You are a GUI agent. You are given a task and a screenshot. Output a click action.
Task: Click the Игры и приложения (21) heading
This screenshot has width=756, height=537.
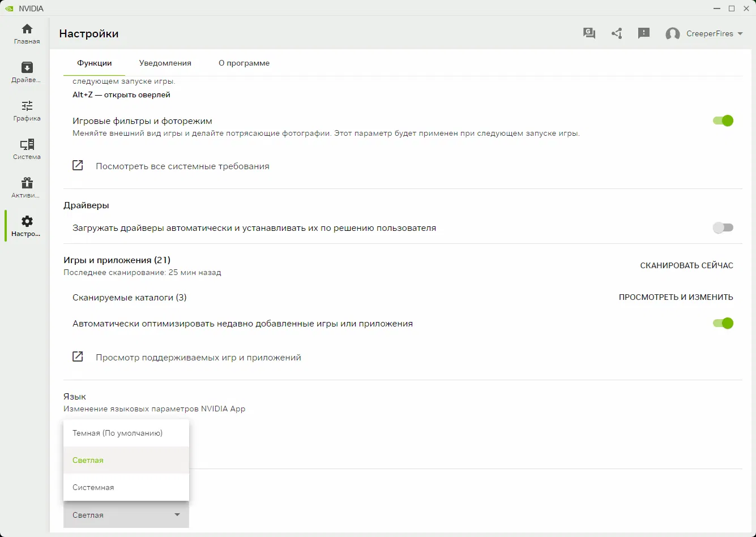coord(117,260)
